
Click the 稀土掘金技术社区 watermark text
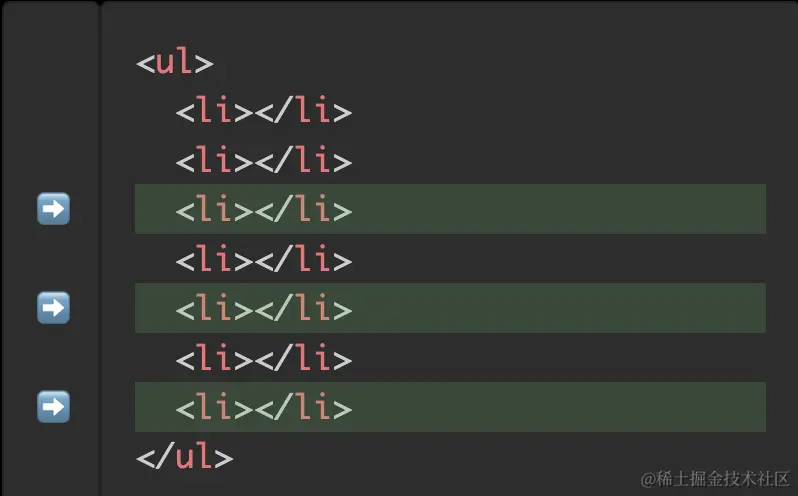click(x=716, y=476)
